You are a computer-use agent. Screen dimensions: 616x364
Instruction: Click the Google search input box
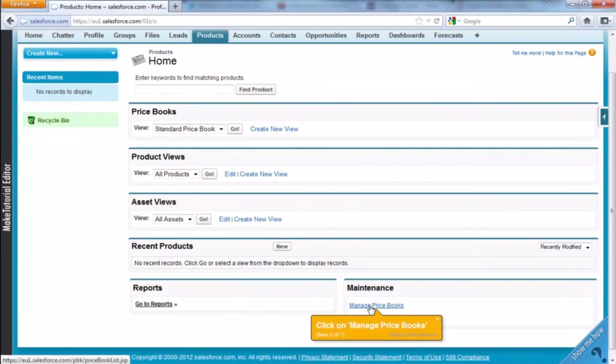coord(514,21)
